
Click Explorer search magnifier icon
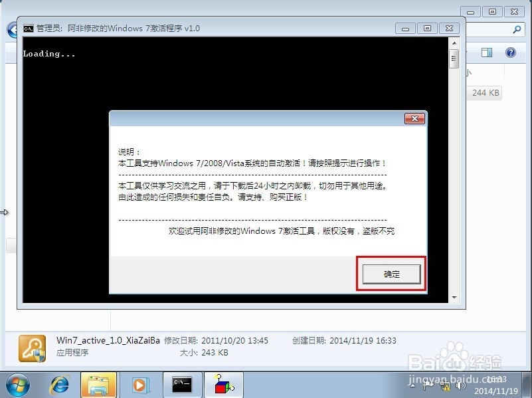click(x=517, y=29)
